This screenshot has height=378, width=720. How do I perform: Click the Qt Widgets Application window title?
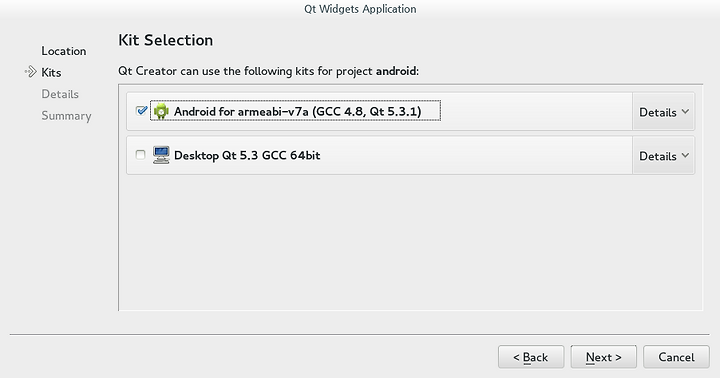tap(360, 9)
